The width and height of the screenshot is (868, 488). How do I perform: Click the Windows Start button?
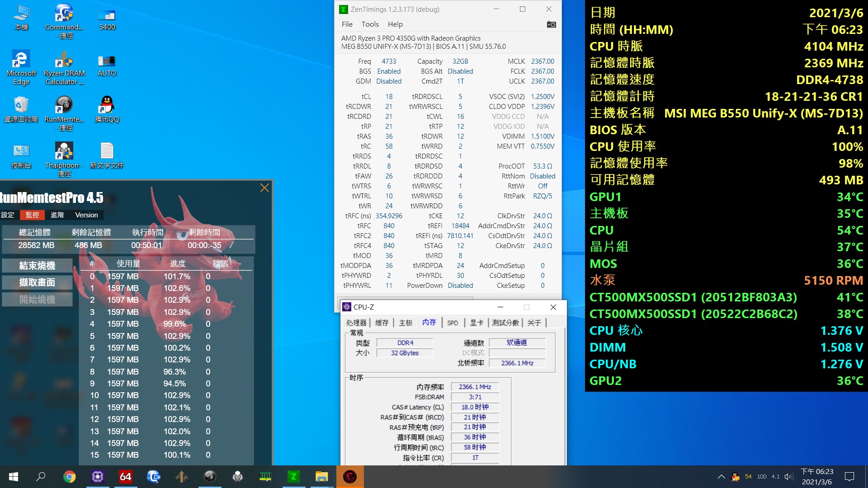tap(14, 477)
